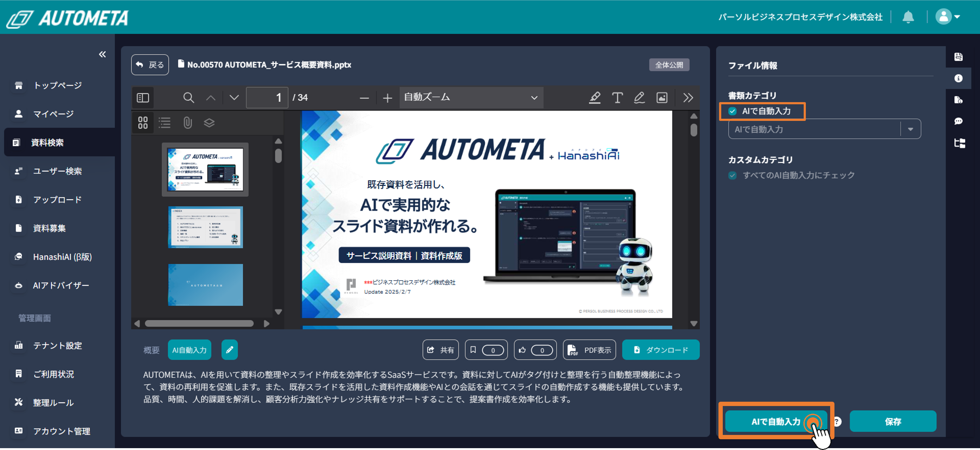980x450 pixels.
Task: Toggle the PDF viewer sidebar icon
Action: (x=143, y=98)
